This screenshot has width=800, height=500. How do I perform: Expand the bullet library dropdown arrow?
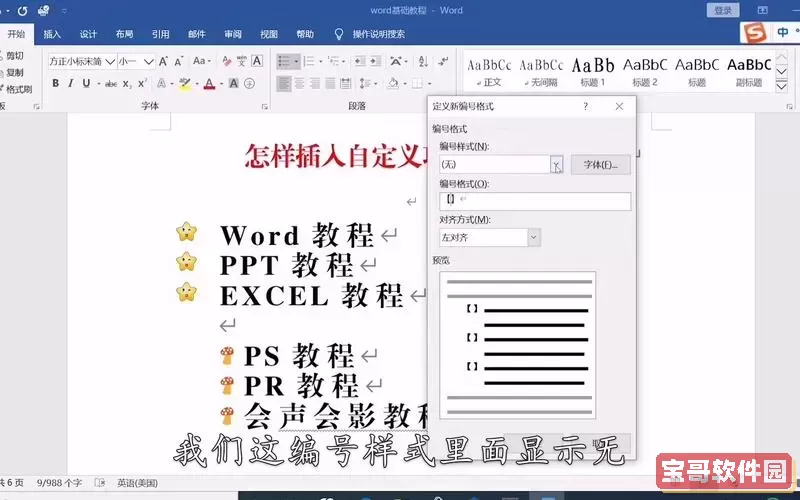pos(296,62)
